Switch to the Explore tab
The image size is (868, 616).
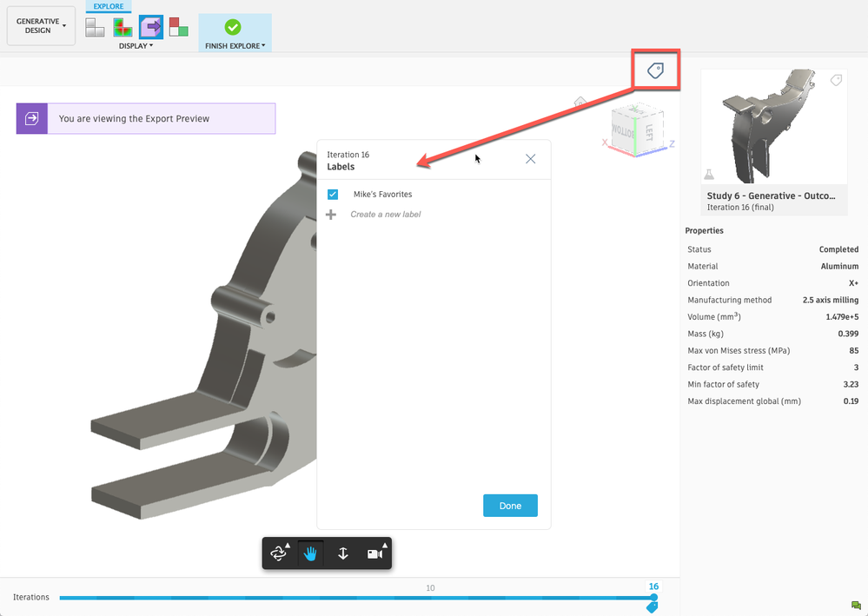click(x=109, y=7)
